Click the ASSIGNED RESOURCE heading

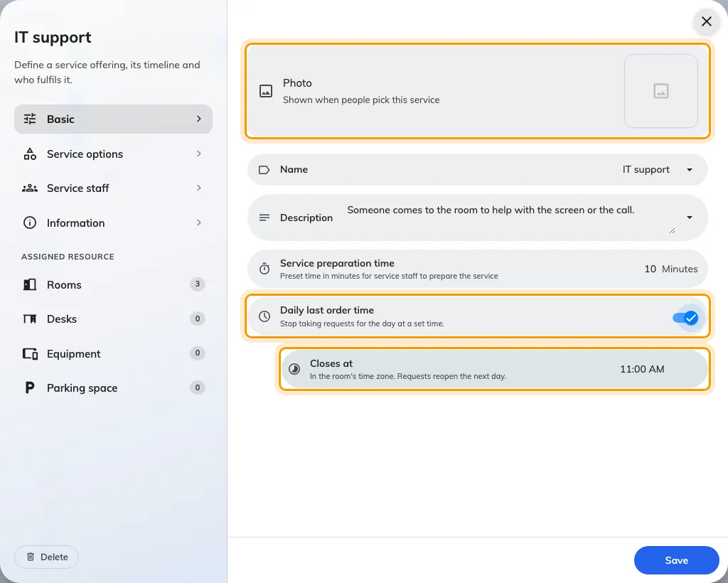[68, 257]
